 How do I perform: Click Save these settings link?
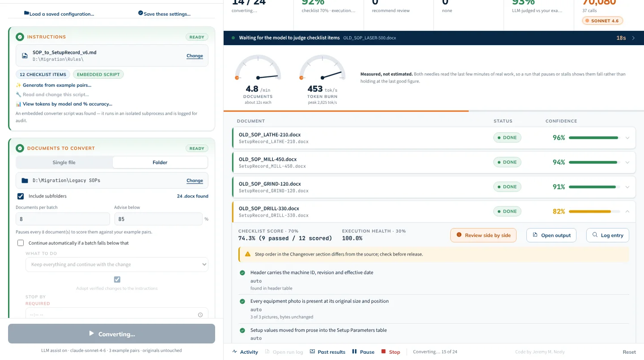(x=164, y=14)
